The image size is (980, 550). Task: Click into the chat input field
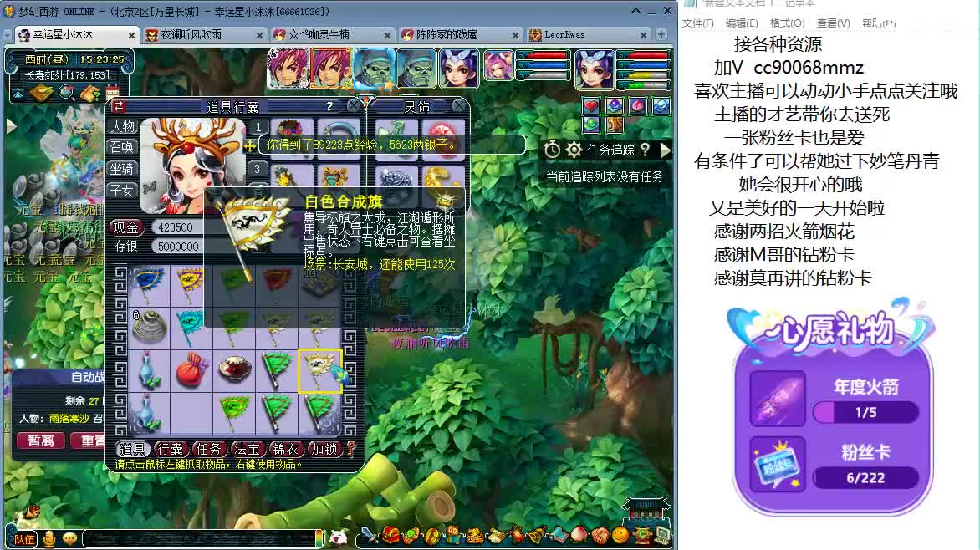(x=200, y=539)
